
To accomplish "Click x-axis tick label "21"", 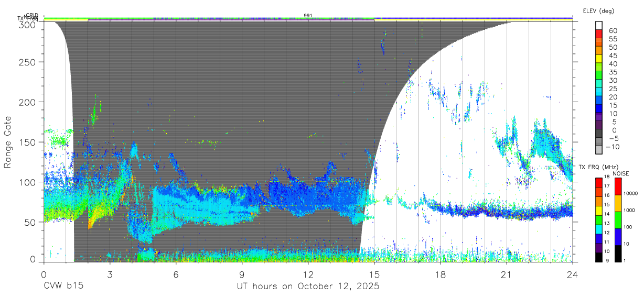I will (506, 274).
